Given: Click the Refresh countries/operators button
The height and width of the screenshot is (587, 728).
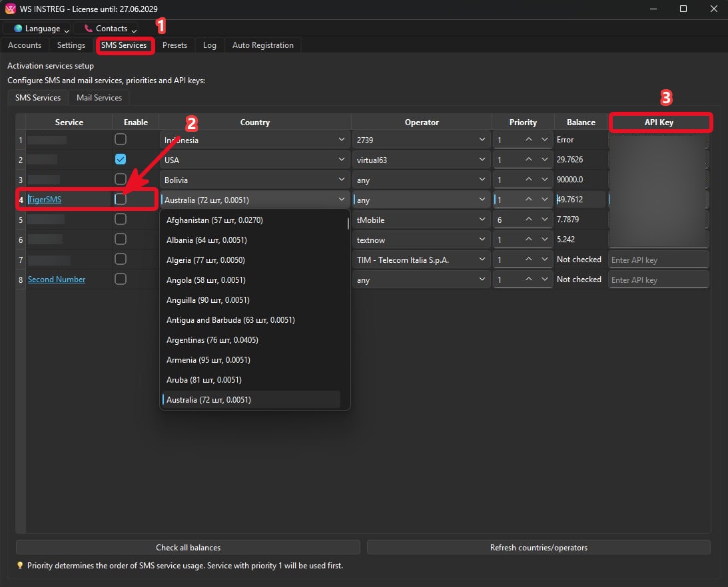Looking at the screenshot, I should point(539,547).
